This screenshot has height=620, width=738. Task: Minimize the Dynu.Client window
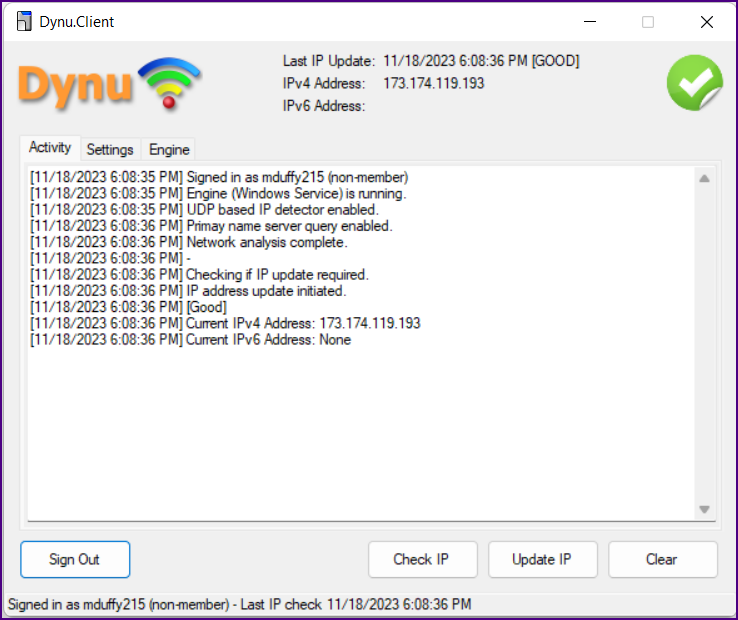tap(590, 22)
